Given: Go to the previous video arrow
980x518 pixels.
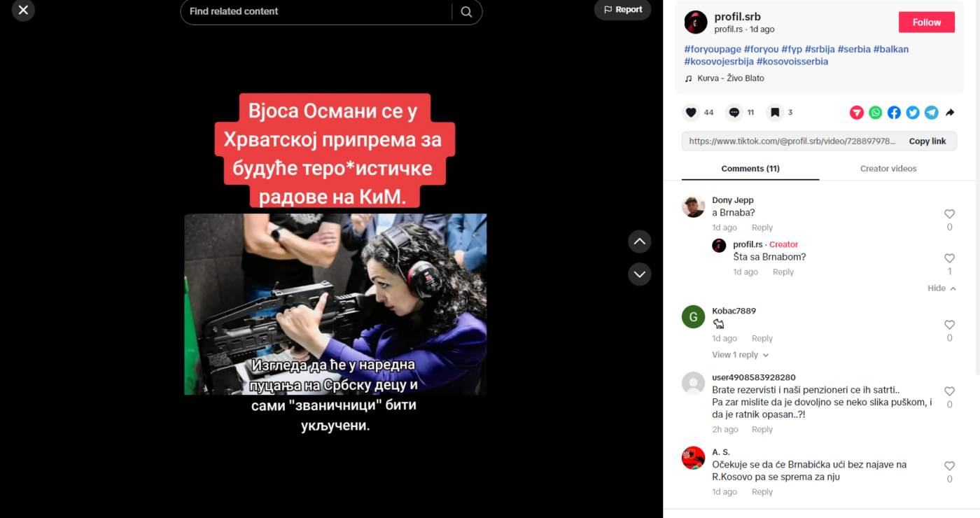Looking at the screenshot, I should click(x=639, y=241).
